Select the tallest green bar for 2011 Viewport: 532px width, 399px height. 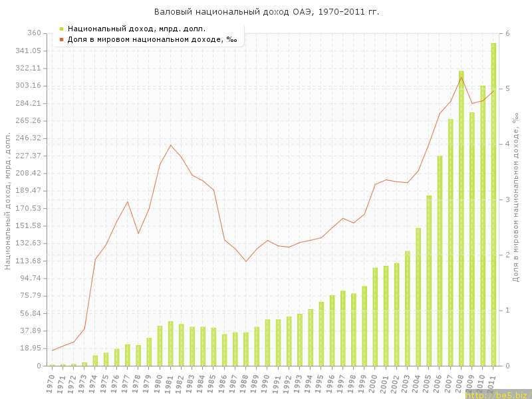tap(493, 205)
